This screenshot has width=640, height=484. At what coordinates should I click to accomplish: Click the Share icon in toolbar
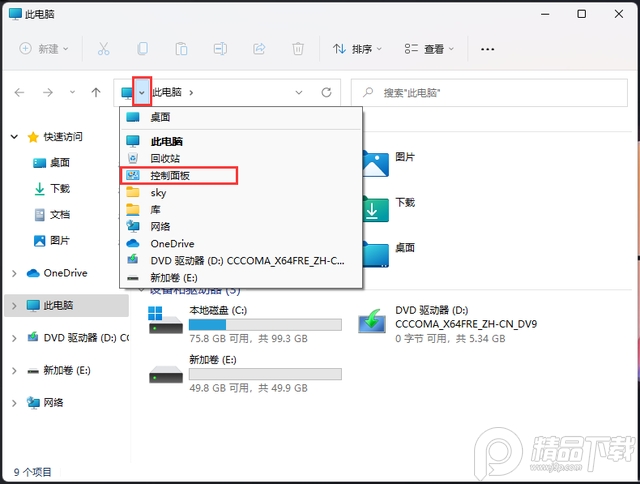tap(259, 49)
